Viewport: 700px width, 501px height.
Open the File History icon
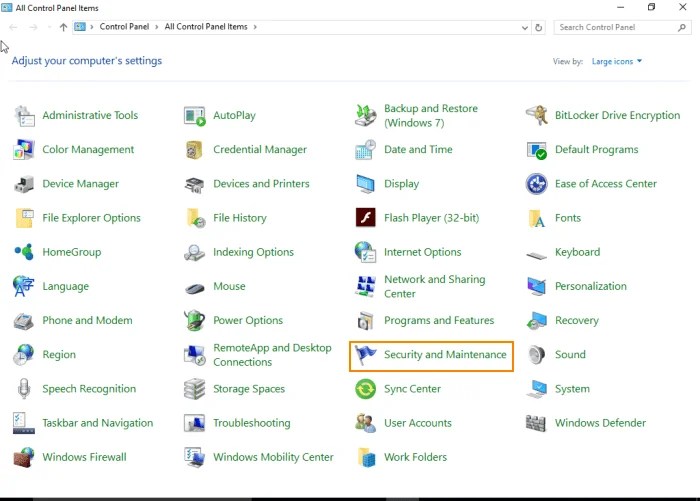tap(195, 218)
